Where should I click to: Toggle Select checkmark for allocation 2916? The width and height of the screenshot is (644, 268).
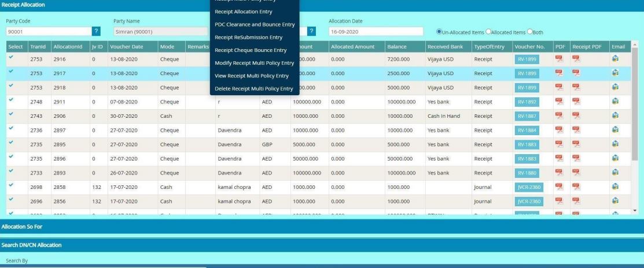(x=11, y=57)
